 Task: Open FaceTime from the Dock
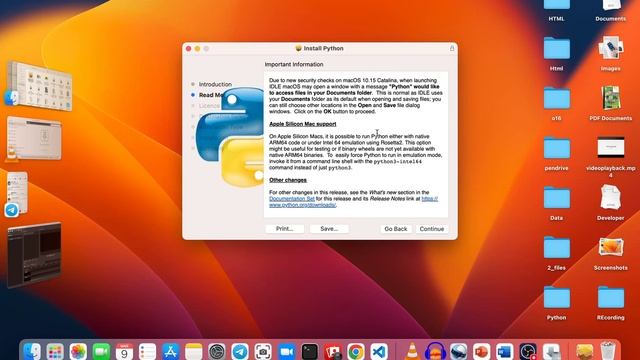(101, 351)
